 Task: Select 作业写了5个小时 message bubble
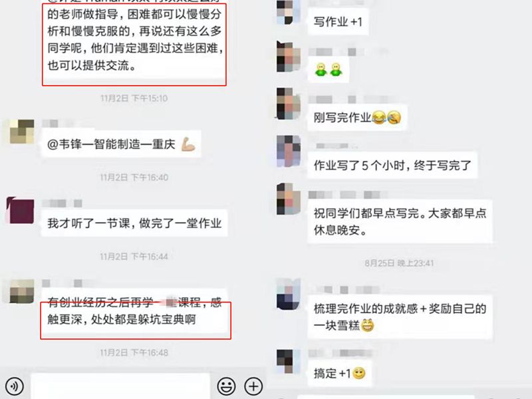click(392, 166)
